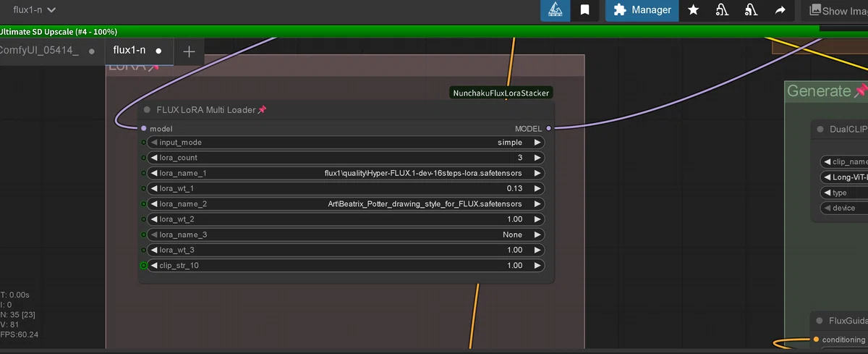Viewport: 868px width, 354px height.
Task: Collapse the FLUX LoRA Multi Loader node via its dot
Action: (147, 110)
